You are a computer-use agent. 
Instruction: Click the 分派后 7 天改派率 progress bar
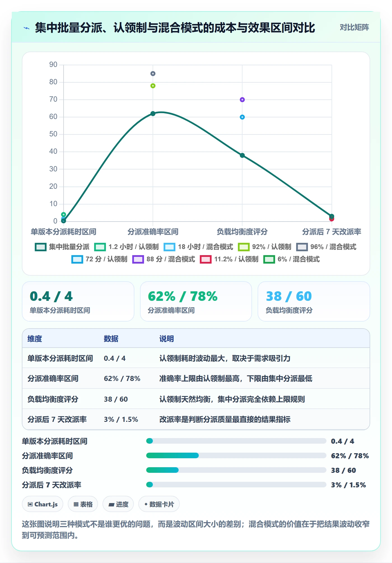click(236, 485)
